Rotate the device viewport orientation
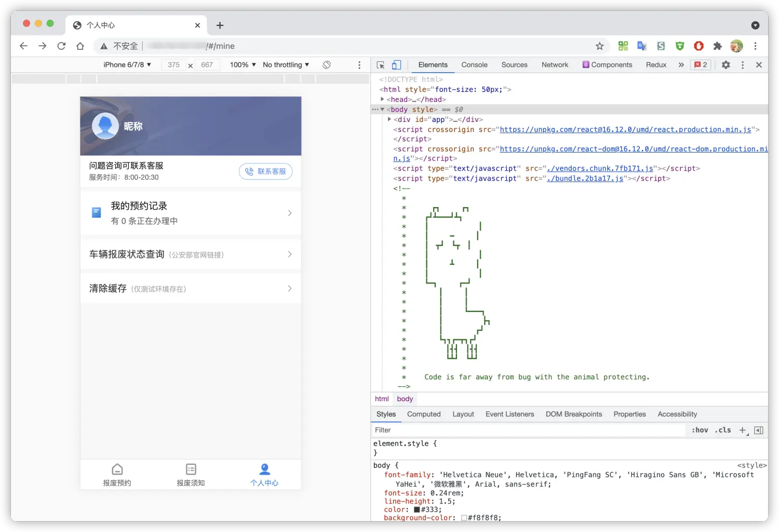This screenshot has height=532, width=779. [x=327, y=65]
